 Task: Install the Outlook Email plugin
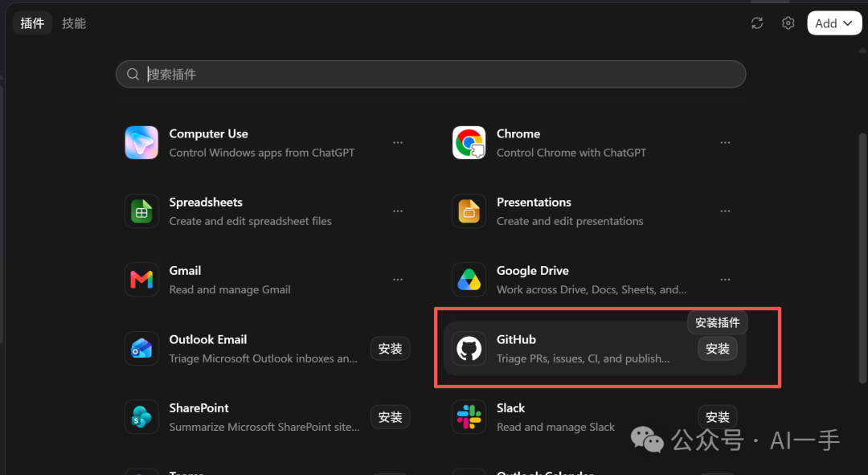click(391, 349)
